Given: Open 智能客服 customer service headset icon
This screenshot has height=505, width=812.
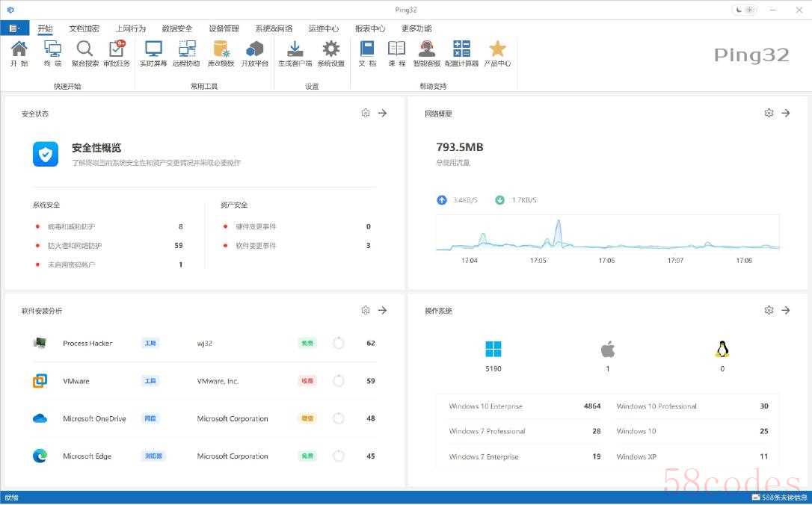Looking at the screenshot, I should 427,53.
